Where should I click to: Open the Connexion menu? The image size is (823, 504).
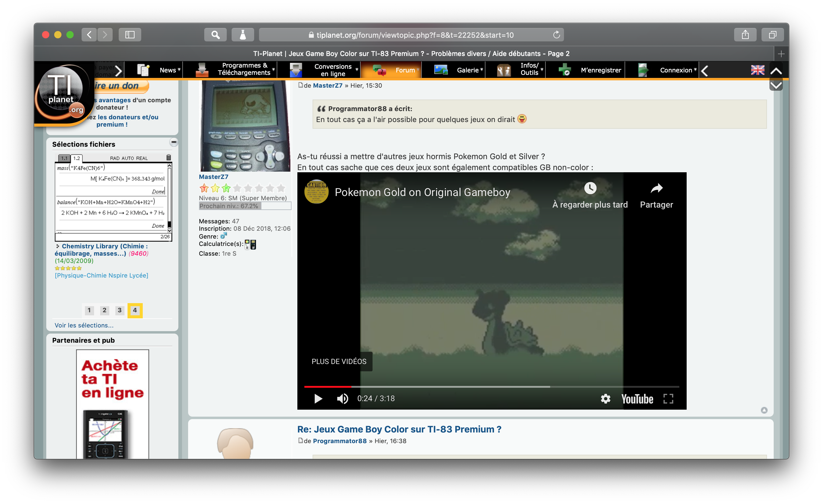[676, 70]
